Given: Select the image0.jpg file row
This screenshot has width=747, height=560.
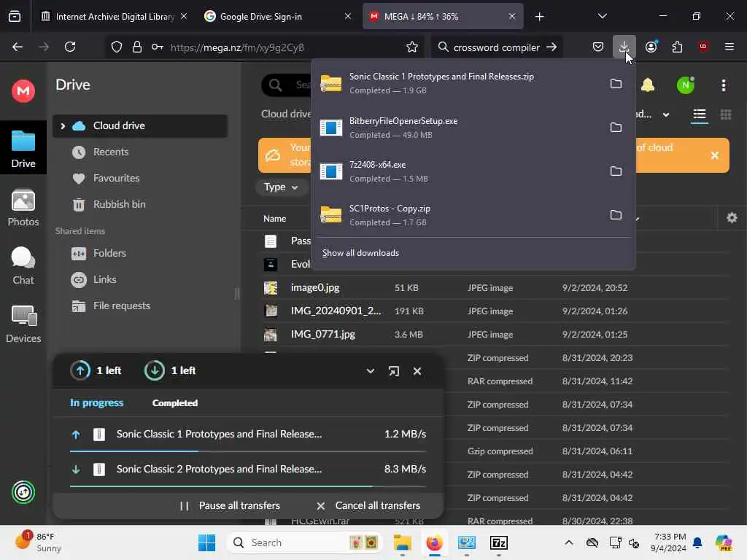Looking at the screenshot, I should (x=495, y=287).
